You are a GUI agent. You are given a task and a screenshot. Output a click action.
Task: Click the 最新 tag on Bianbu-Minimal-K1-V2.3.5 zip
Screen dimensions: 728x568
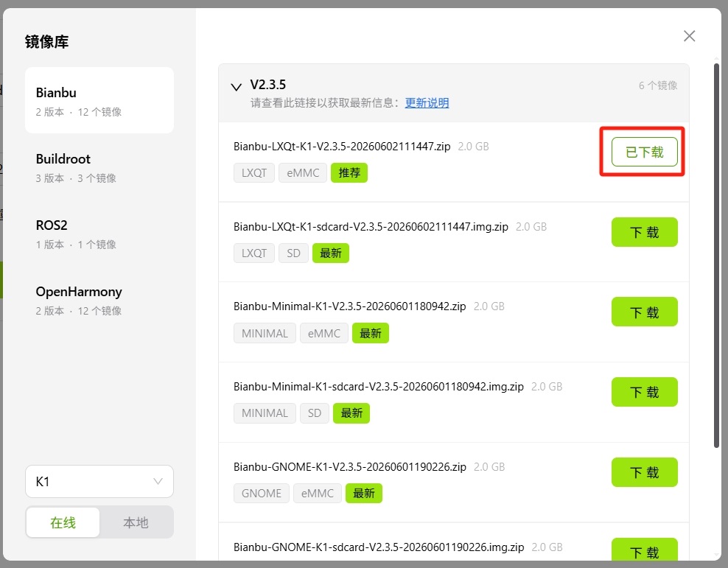(x=371, y=333)
